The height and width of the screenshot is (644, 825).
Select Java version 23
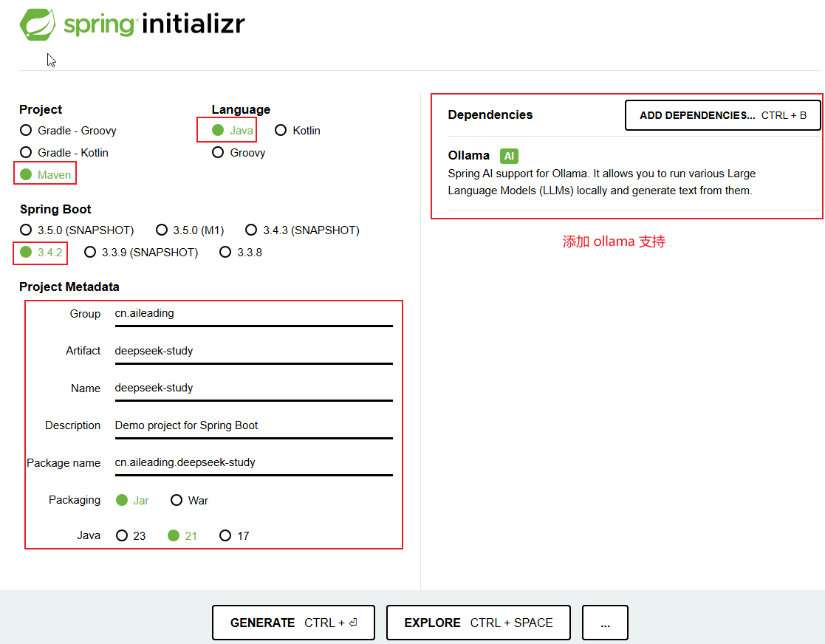click(x=131, y=535)
